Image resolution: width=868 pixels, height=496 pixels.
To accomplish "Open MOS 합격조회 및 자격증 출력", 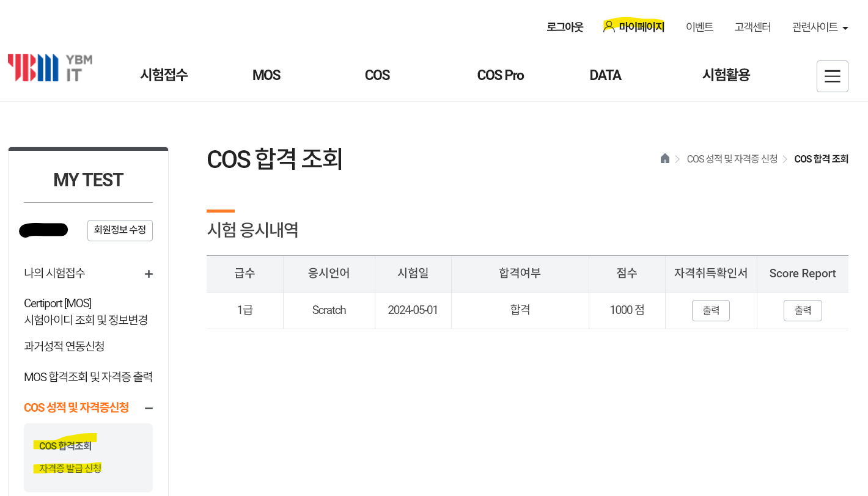I will (88, 377).
